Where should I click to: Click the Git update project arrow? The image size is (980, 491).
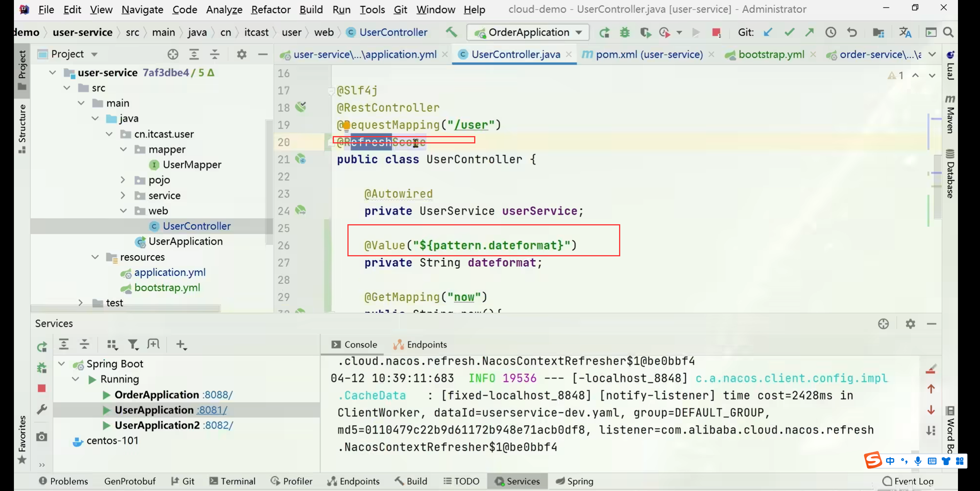[768, 32]
